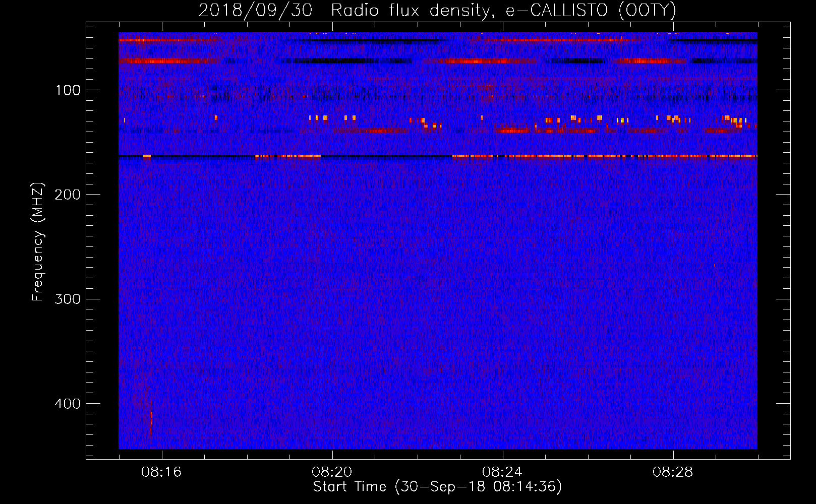Screen dimensions: 816x504
Task: Click the red vertical burst near 400 MHz
Action: coord(151,418)
